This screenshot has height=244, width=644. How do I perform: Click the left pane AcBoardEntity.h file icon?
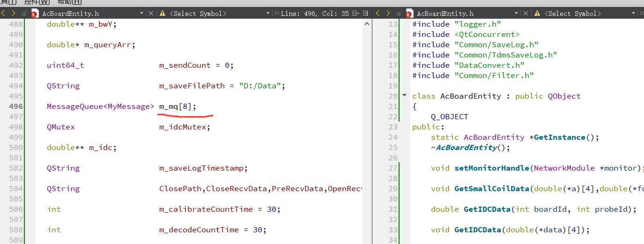coord(34,14)
